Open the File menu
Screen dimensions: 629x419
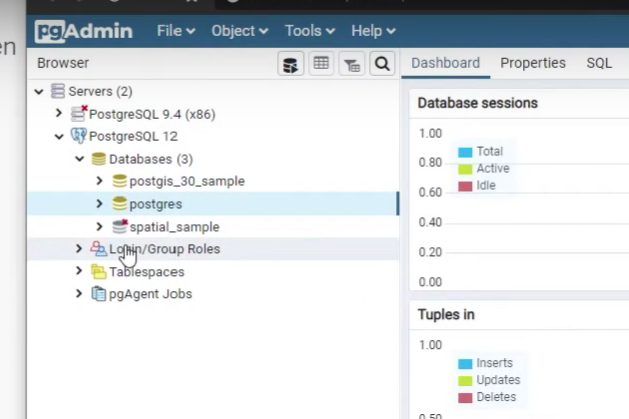click(176, 31)
